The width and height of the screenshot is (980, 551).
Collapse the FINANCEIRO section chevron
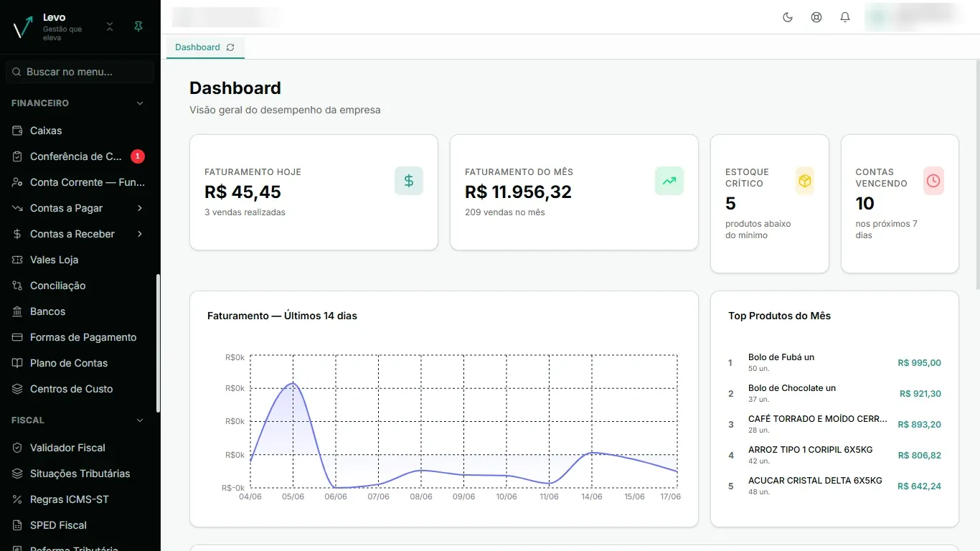(x=140, y=103)
